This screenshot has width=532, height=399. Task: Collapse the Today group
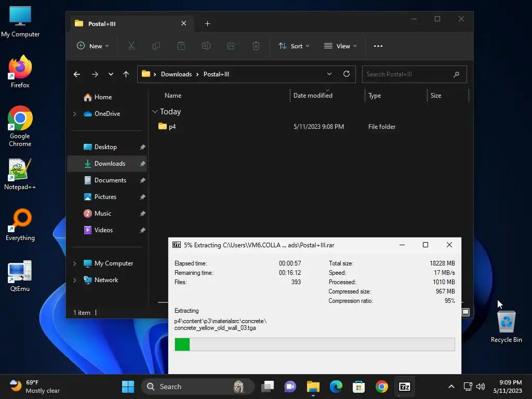(155, 112)
